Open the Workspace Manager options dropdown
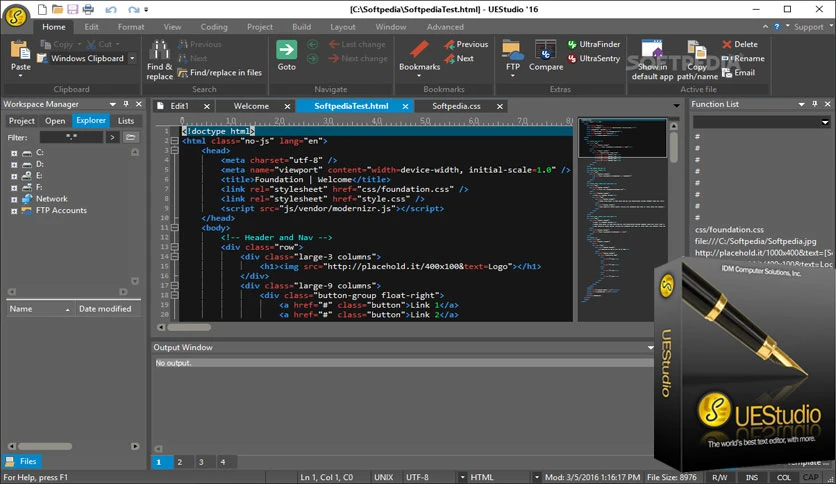The width and height of the screenshot is (836, 484). [112, 104]
